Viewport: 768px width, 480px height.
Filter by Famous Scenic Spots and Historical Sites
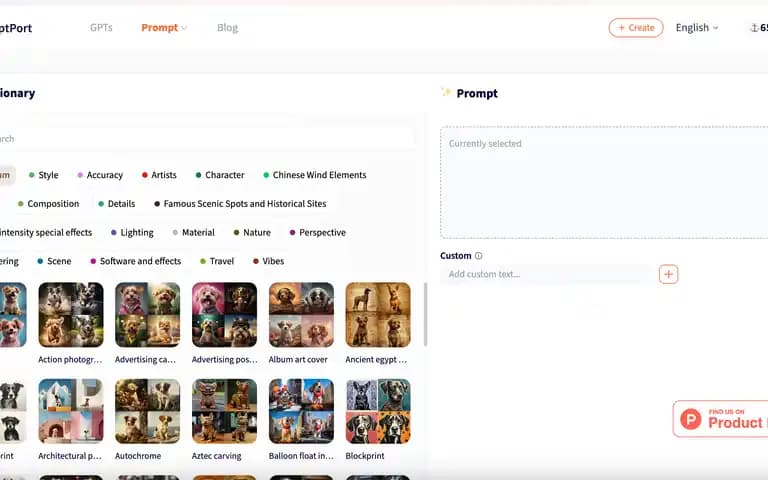click(240, 204)
